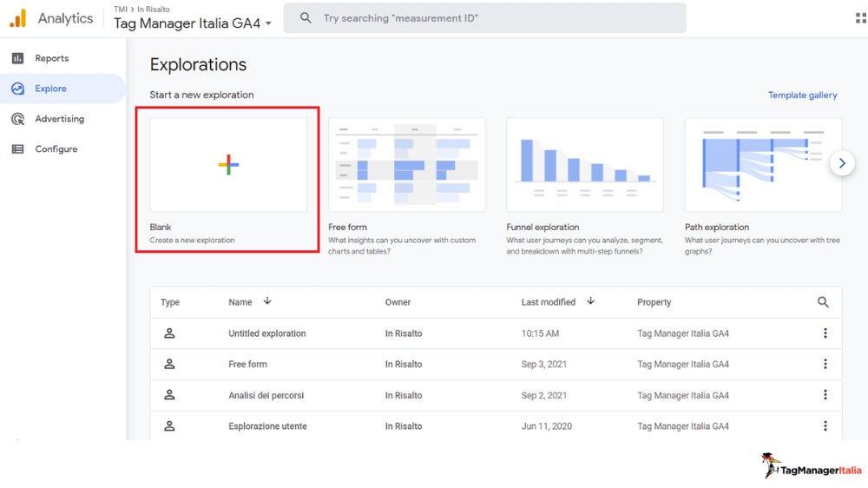This screenshot has width=868, height=488.
Task: Go to Configure in the sidebar
Action: (x=56, y=149)
